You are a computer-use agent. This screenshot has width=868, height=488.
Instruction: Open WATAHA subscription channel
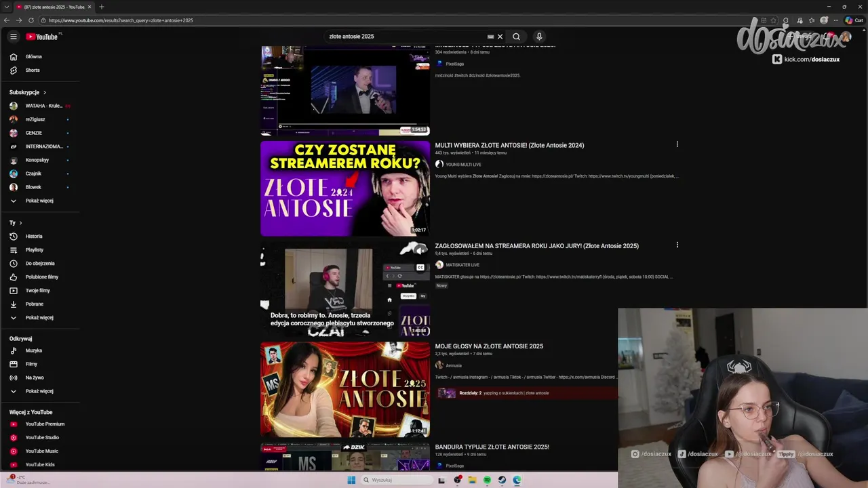pyautogui.click(x=40, y=106)
